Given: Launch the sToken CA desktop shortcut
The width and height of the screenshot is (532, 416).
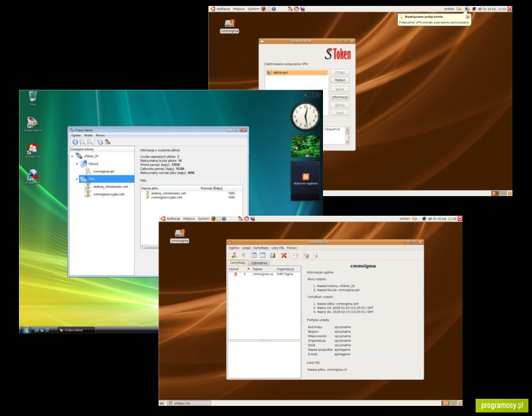Looking at the screenshot, I should pos(33,150).
